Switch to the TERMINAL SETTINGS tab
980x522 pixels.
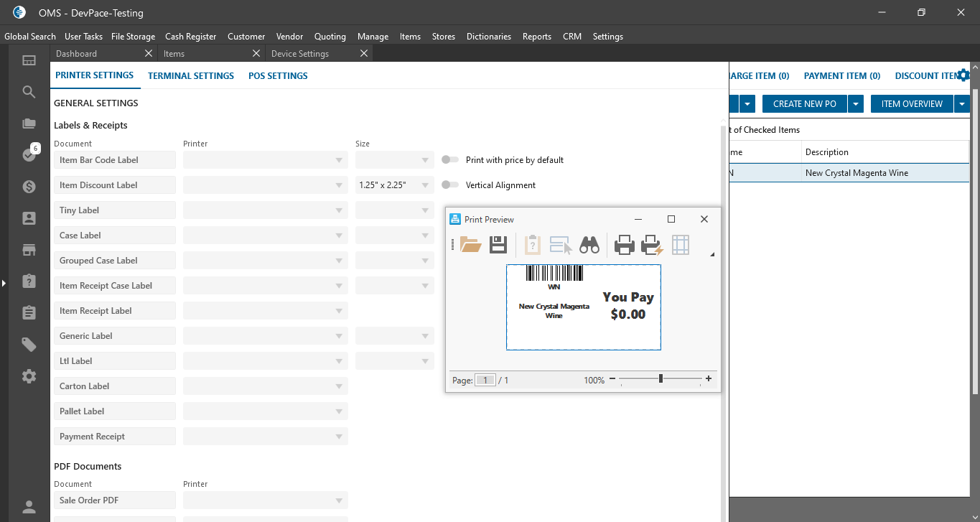191,75
